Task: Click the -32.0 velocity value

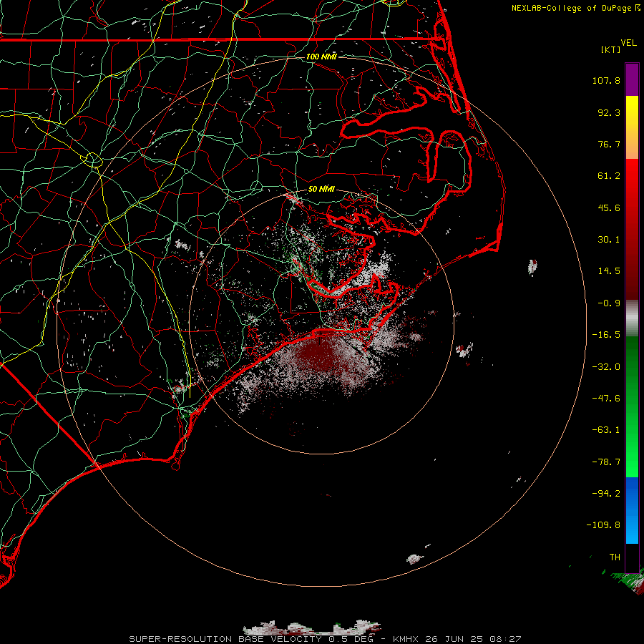Action: tap(606, 367)
